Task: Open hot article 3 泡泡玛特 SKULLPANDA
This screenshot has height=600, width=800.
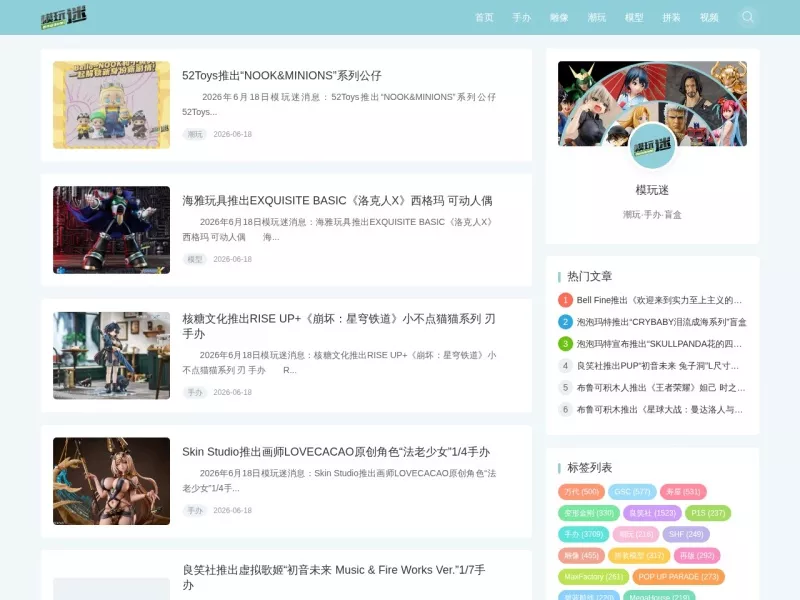Action: point(659,344)
